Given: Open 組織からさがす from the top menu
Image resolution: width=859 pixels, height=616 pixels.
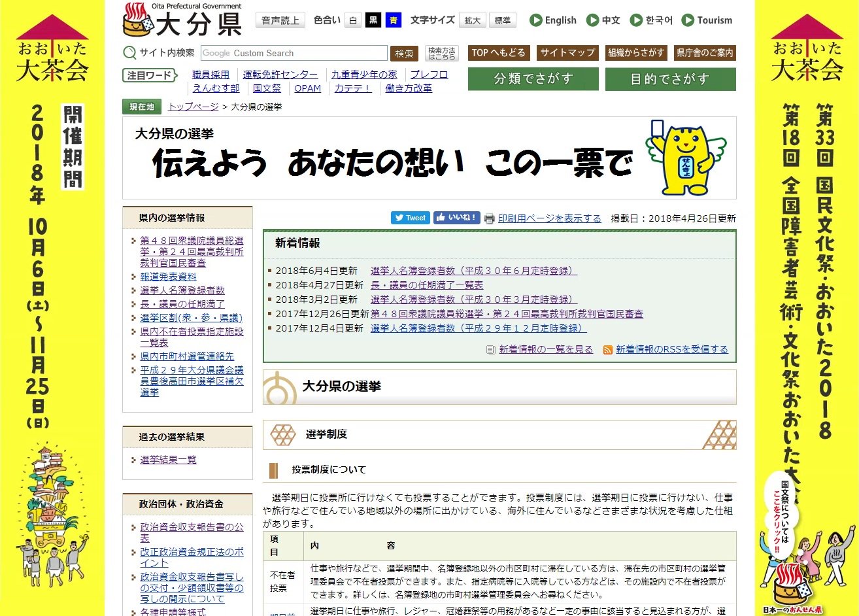Looking at the screenshot, I should [635, 52].
